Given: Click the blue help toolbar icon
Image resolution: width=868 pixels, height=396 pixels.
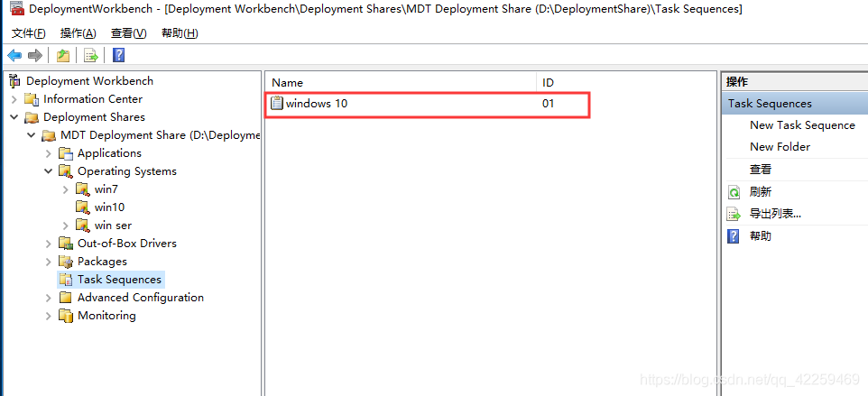Looking at the screenshot, I should coord(118,56).
